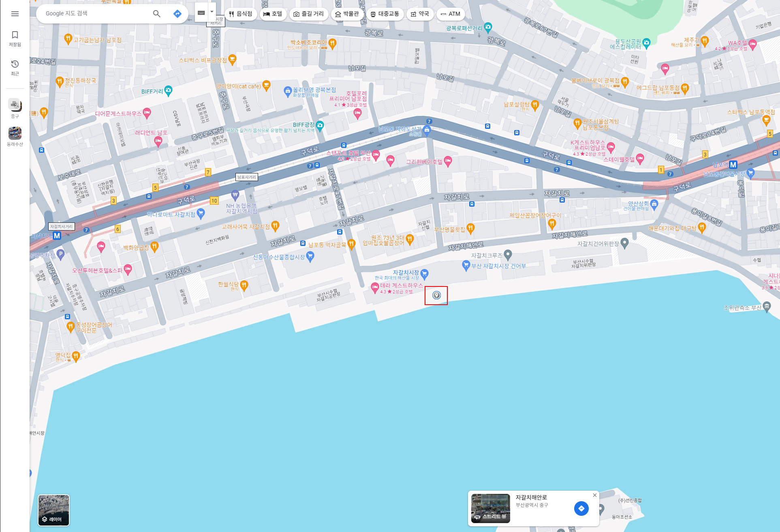The image size is (780, 532).
Task: Click the keyboard input tool icon
Action: click(x=201, y=13)
